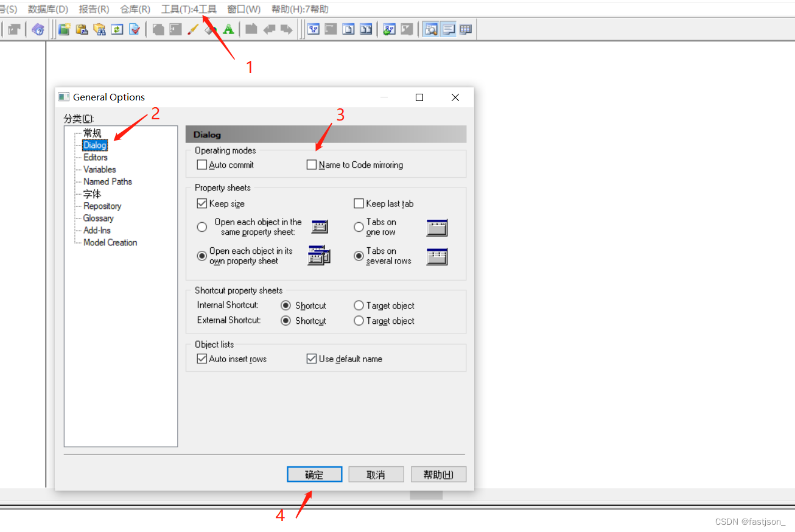
Task: Click the 帮助(H) dialog button
Action: (438, 474)
